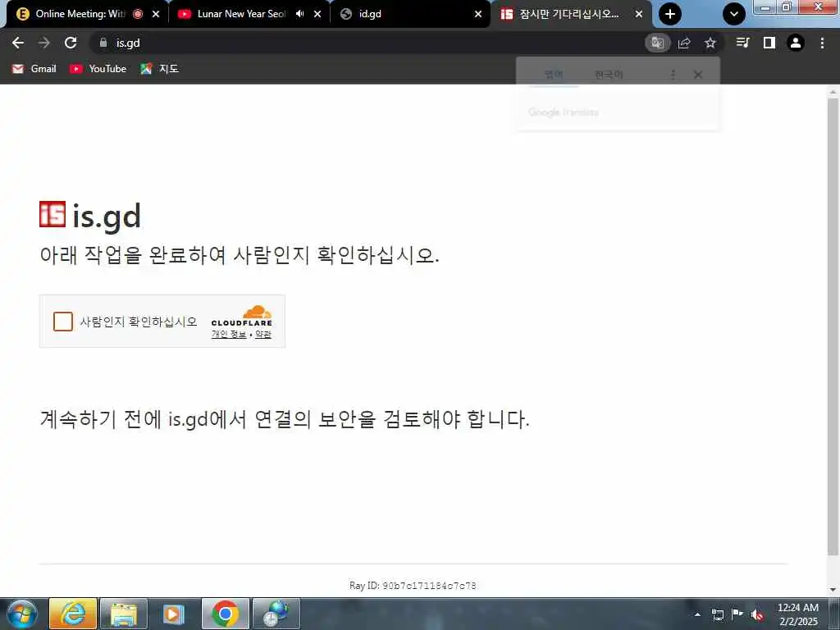Click the Cloudflare logo

coord(242,316)
